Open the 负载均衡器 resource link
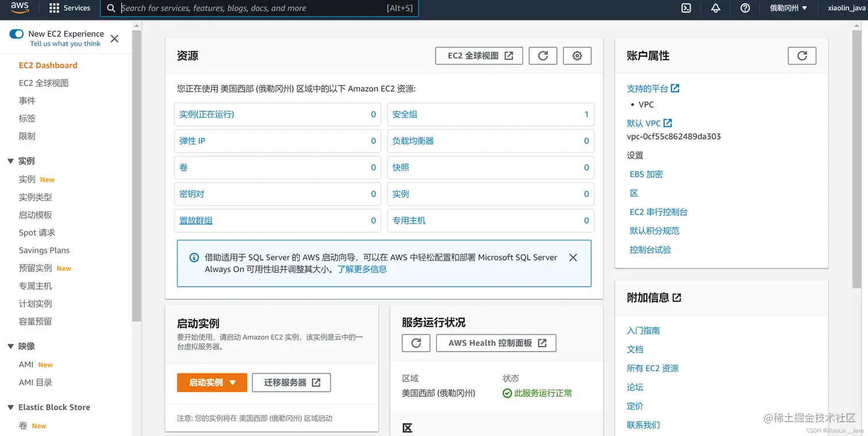Viewport: 868px width, 436px height. click(413, 141)
